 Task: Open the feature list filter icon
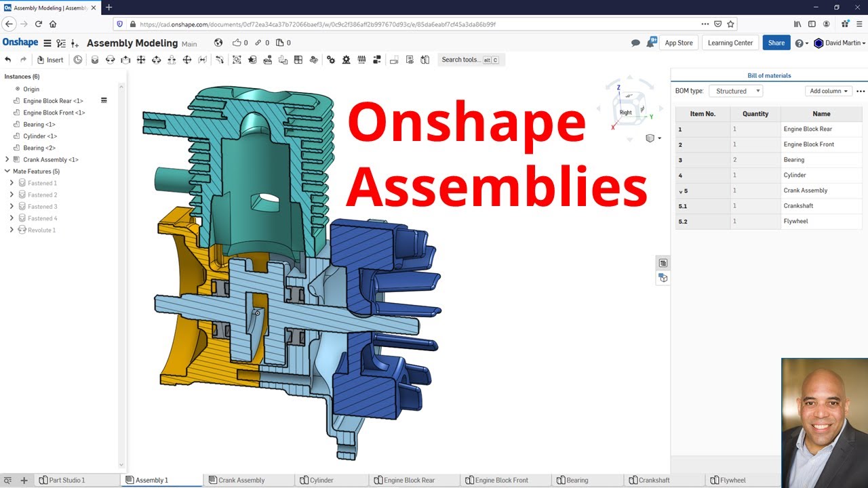(61, 43)
